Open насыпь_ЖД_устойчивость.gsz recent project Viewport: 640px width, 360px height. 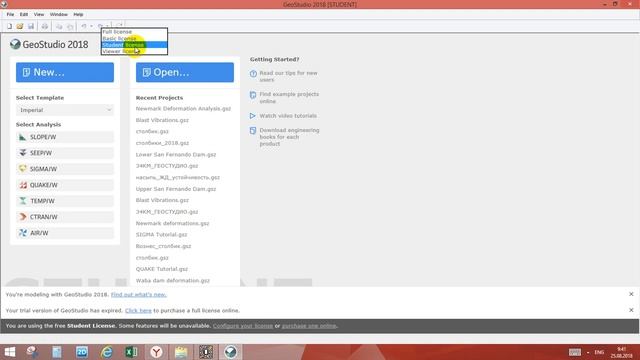coord(178,178)
